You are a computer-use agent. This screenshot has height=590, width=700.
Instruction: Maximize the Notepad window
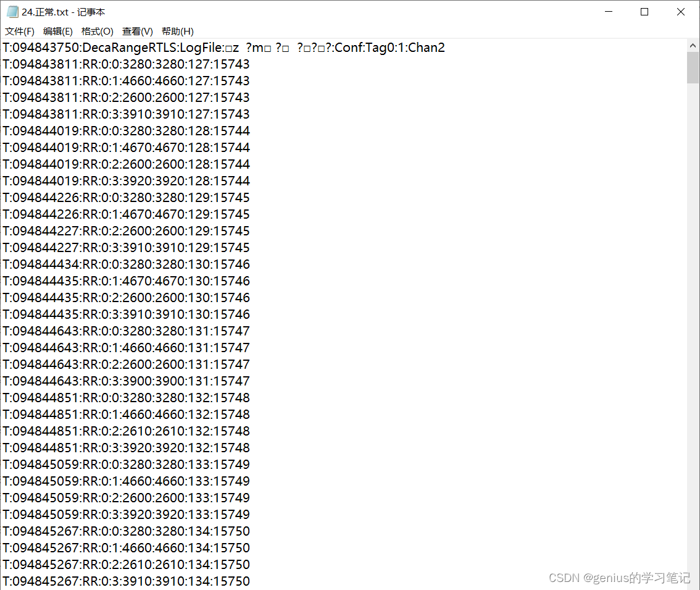(x=644, y=11)
